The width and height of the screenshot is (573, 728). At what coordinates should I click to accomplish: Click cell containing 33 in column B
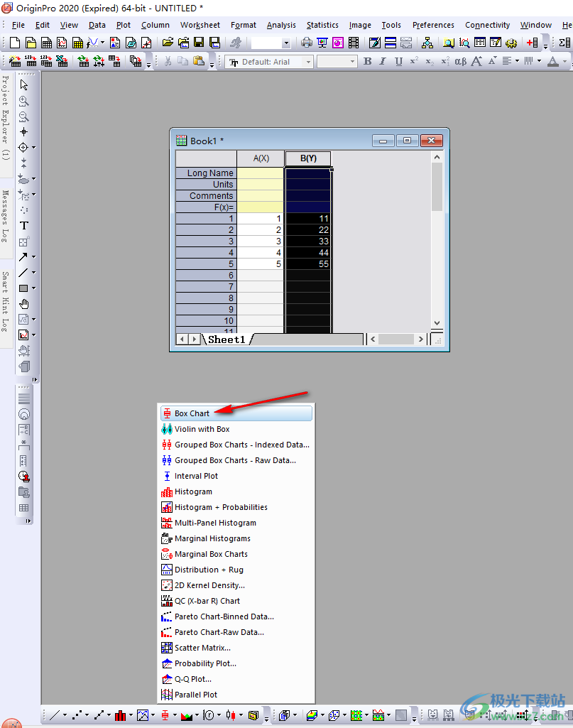pyautogui.click(x=308, y=241)
